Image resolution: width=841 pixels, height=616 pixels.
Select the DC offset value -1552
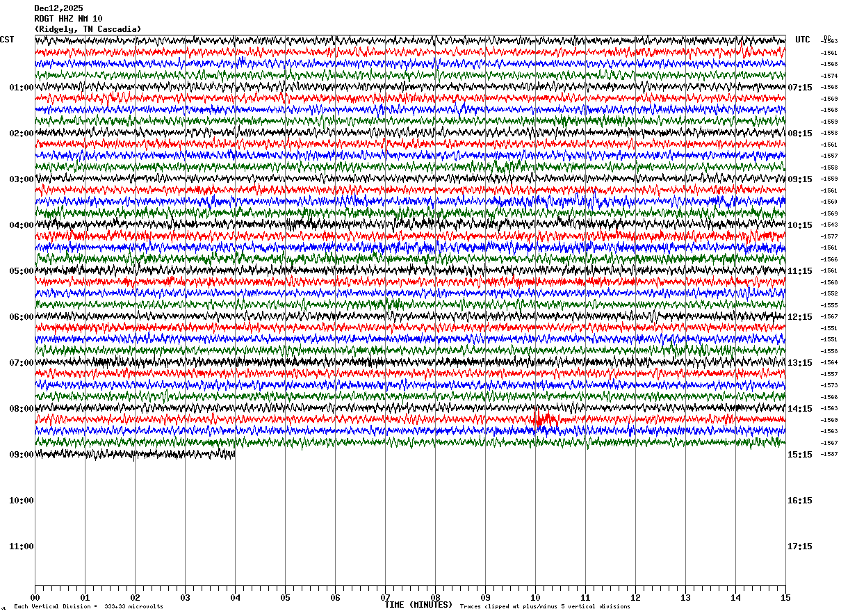coord(829,293)
